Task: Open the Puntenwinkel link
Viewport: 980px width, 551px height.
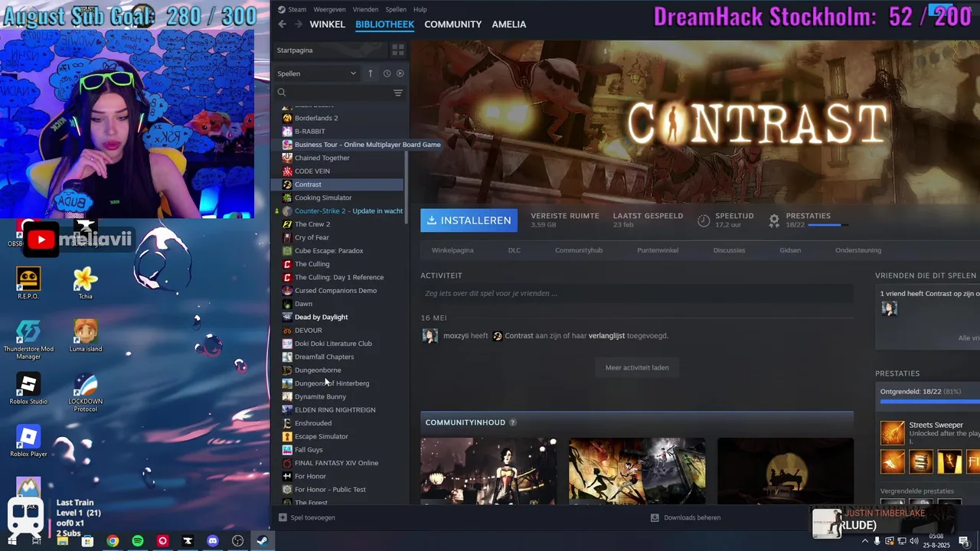Action: click(658, 250)
